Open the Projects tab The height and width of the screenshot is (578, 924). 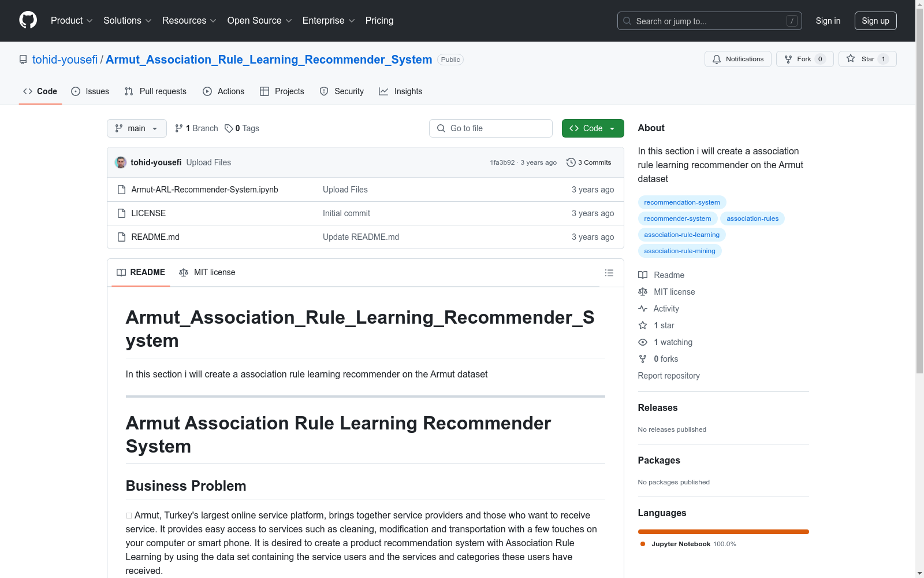(x=282, y=91)
